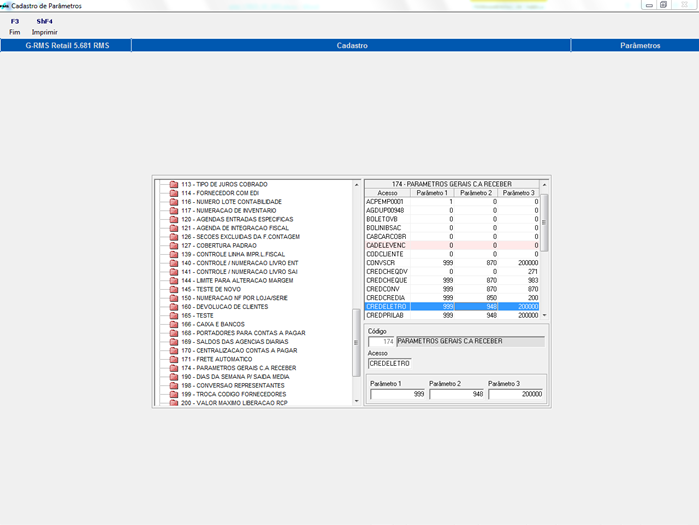This screenshot has width=699, height=525.
Task: Click folder icon of 116 - NUMERO LOTE CONTABILIDADE
Action: tap(174, 202)
